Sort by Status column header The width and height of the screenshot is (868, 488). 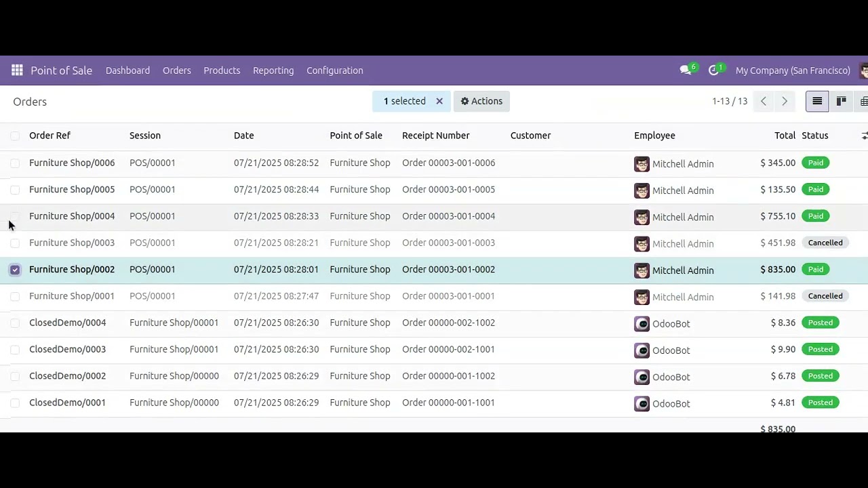coord(814,136)
